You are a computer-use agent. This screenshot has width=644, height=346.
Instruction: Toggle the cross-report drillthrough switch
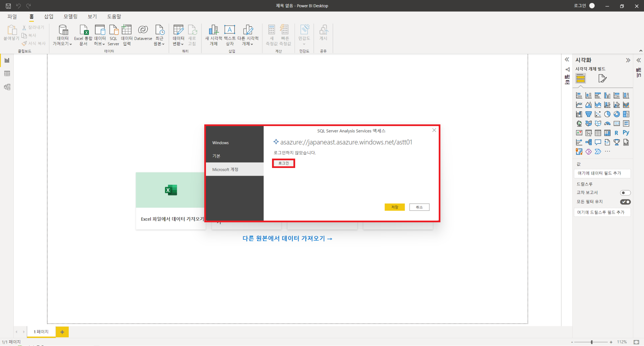pyautogui.click(x=625, y=193)
